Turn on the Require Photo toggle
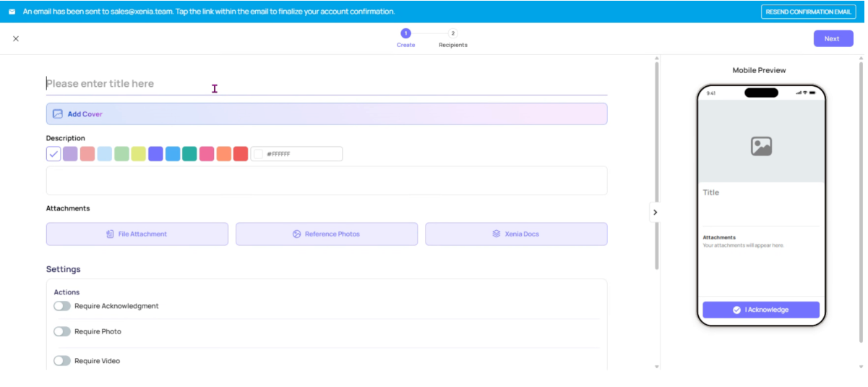The height and width of the screenshot is (387, 868). click(62, 331)
